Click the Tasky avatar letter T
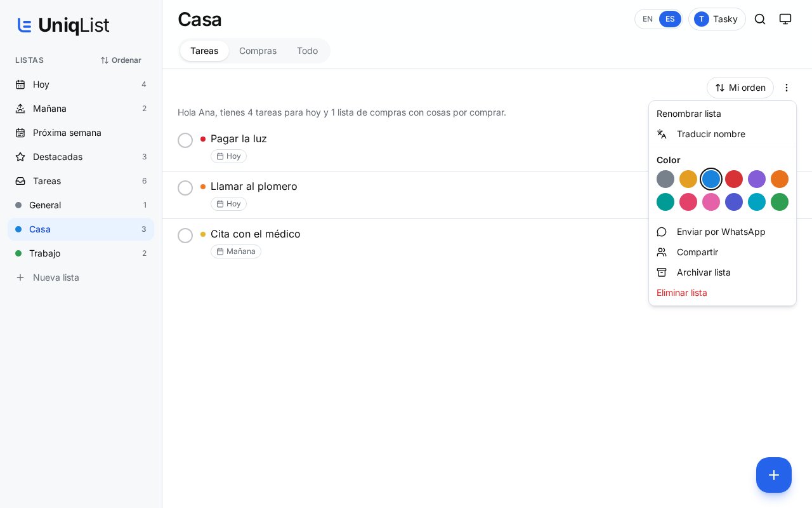The width and height of the screenshot is (812, 508). tap(701, 19)
